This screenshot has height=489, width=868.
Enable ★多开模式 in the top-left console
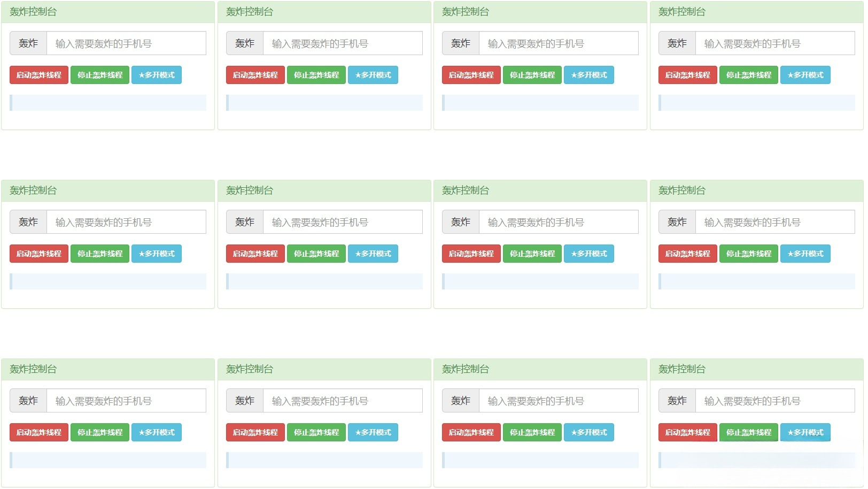click(x=157, y=75)
